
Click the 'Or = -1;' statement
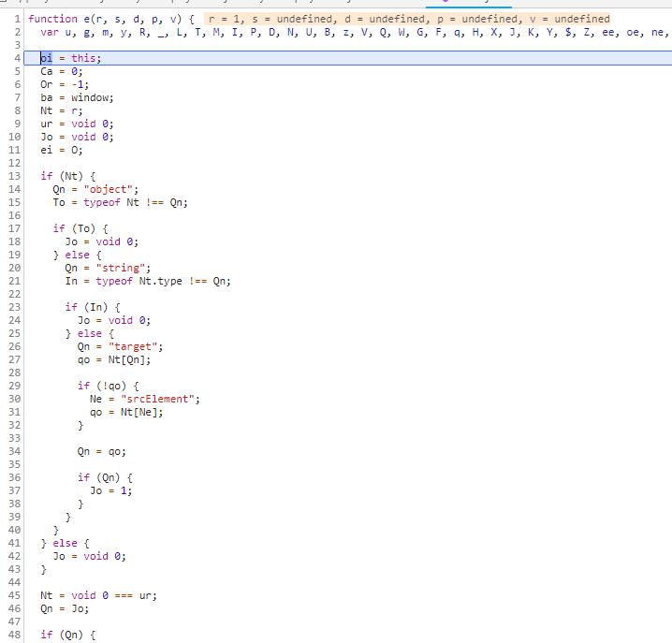[65, 84]
